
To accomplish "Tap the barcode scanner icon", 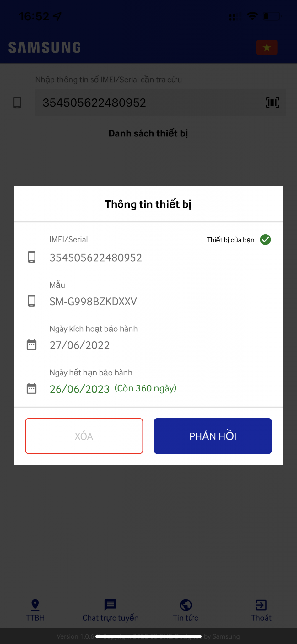I will click(272, 103).
